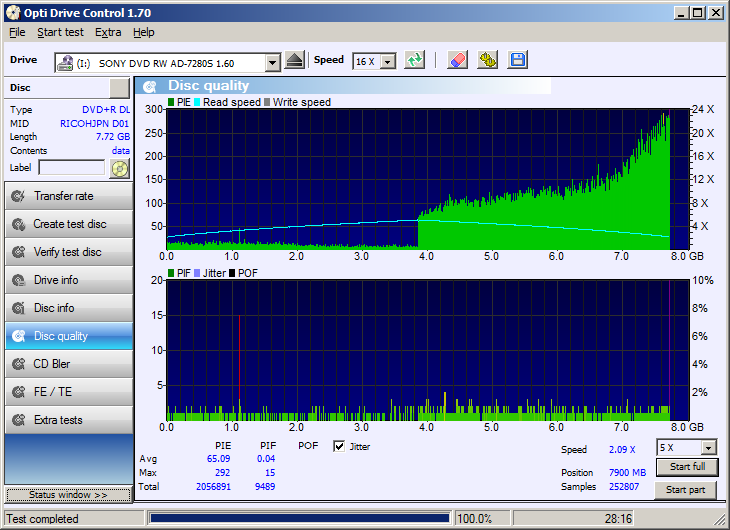Click the Transfer rate sidebar icon
The width and height of the screenshot is (730, 530).
click(x=18, y=196)
